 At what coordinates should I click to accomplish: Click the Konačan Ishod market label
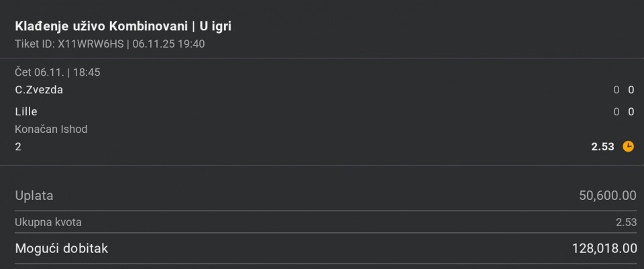click(51, 129)
